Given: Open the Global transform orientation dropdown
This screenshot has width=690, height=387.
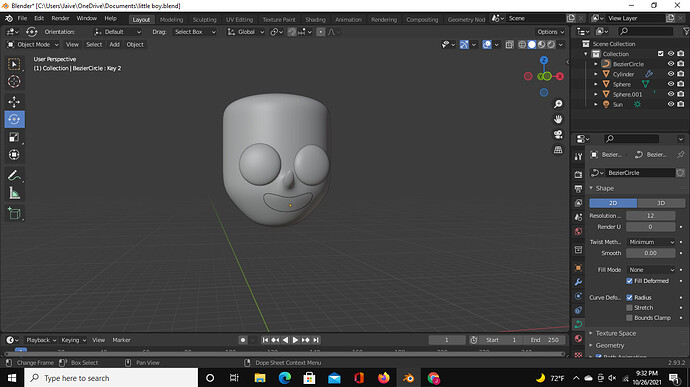Looking at the screenshot, I should pos(246,32).
